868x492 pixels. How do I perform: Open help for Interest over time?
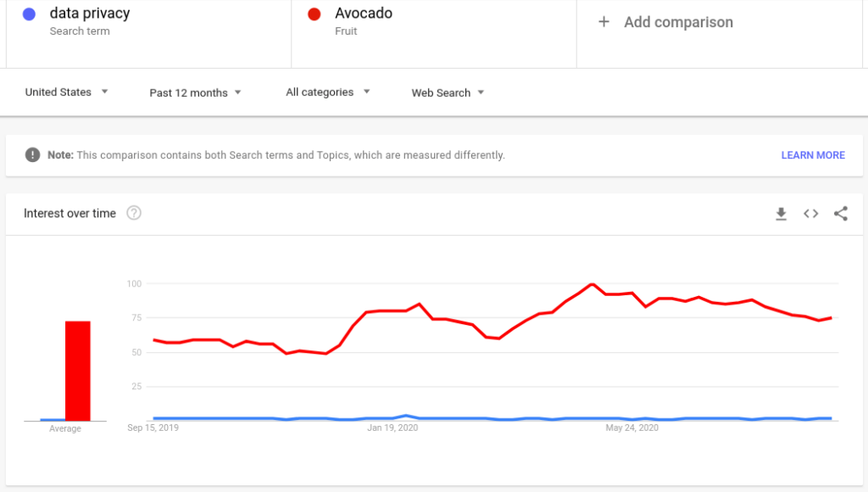[x=134, y=213]
